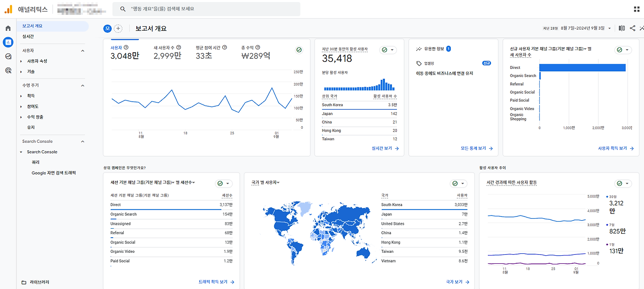This screenshot has width=644, height=289.
Task: Select the Reports icon in left rail
Action: tap(8, 42)
